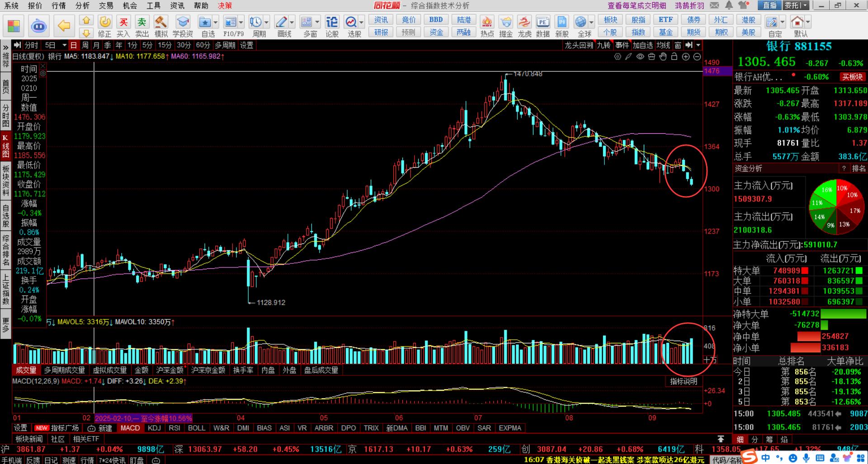Click the 热点 flame icon
Screen dimensions: 868x464
[x=487, y=23]
